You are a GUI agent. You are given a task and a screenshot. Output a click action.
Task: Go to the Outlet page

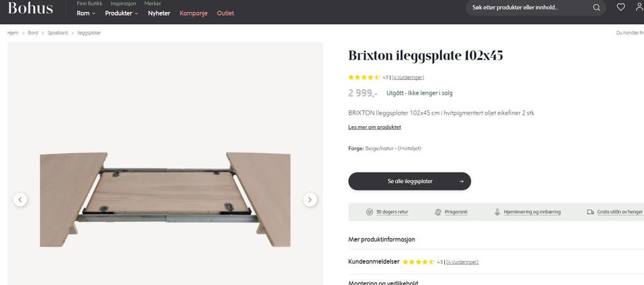[x=225, y=13]
